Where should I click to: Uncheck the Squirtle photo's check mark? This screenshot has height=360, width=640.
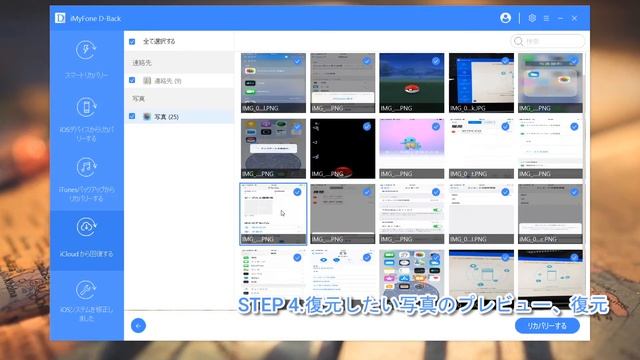click(436, 127)
